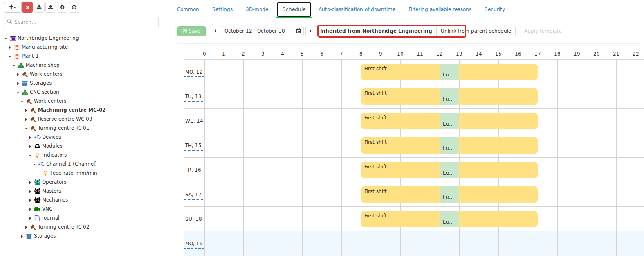
Task: Go to next week arrow
Action: point(311,31)
